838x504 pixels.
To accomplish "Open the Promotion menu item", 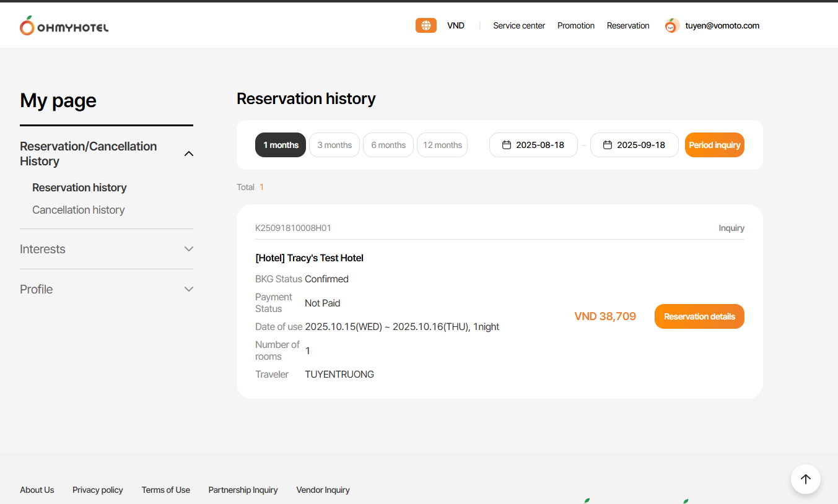I will (575, 25).
